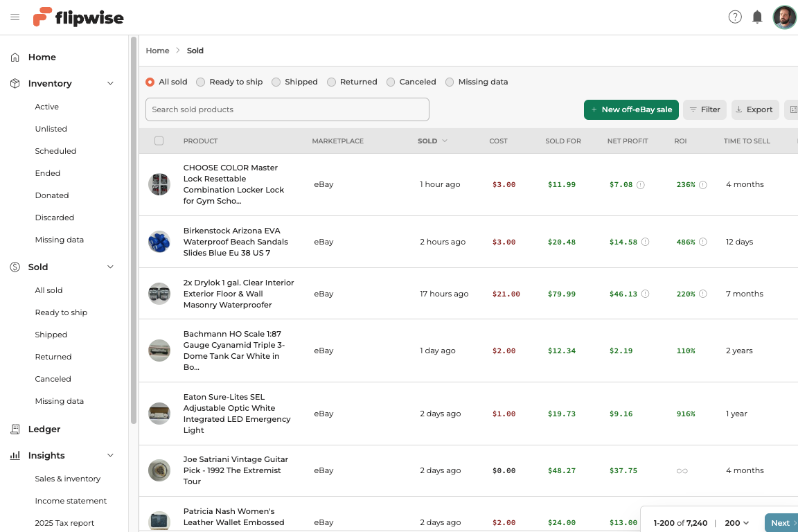This screenshot has width=798, height=532.
Task: Open Returned under Sold in sidebar
Action: click(x=53, y=356)
